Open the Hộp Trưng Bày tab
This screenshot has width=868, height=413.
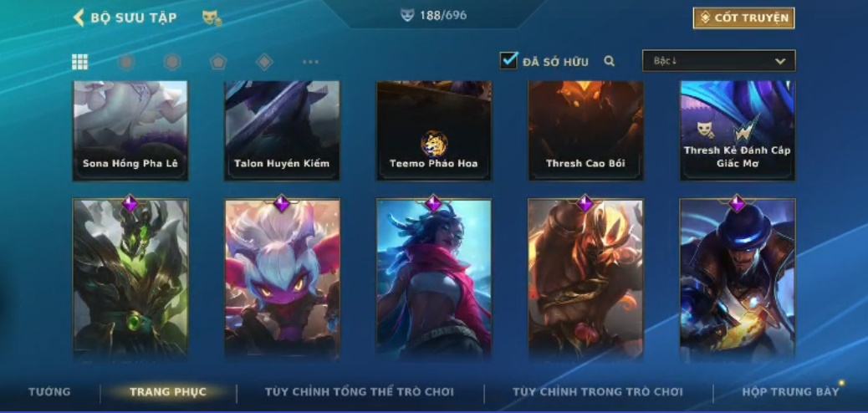tap(790, 392)
